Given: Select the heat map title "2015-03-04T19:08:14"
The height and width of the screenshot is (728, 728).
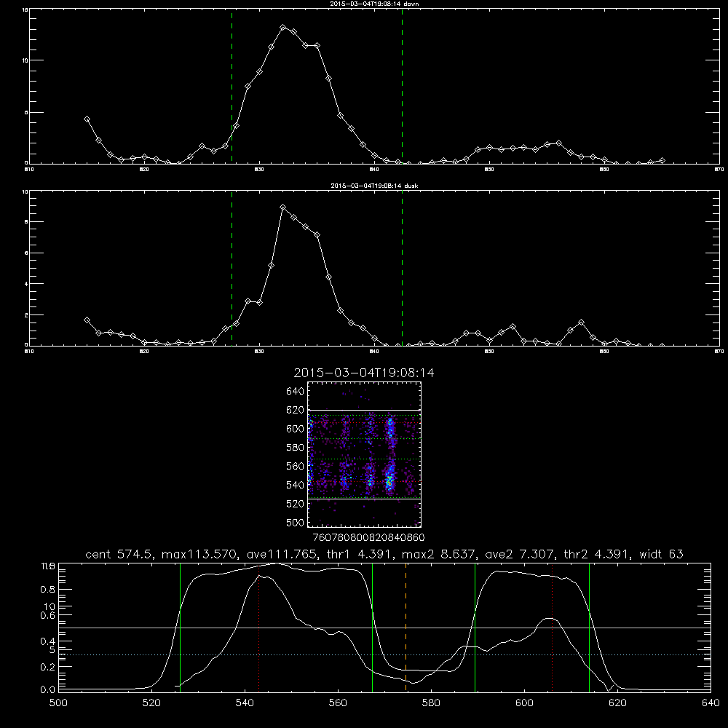Looking at the screenshot, I should tap(364, 373).
